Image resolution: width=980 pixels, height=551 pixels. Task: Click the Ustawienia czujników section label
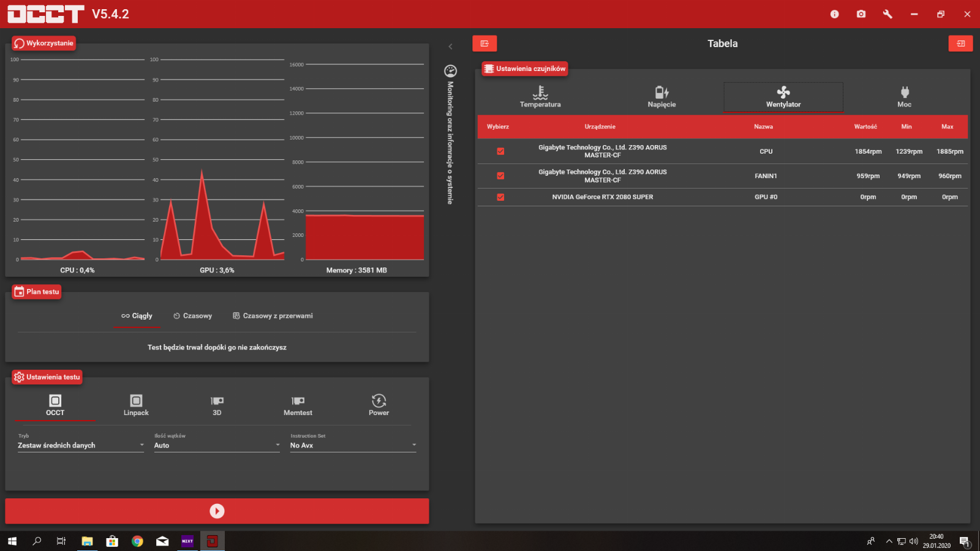point(525,69)
